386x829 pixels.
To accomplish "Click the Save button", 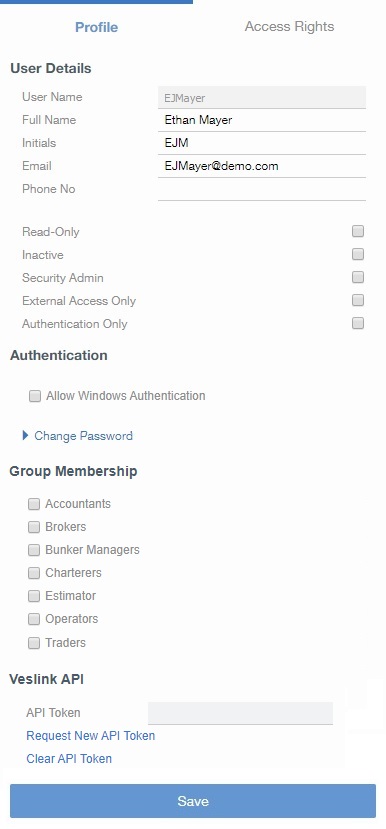I will (193, 801).
